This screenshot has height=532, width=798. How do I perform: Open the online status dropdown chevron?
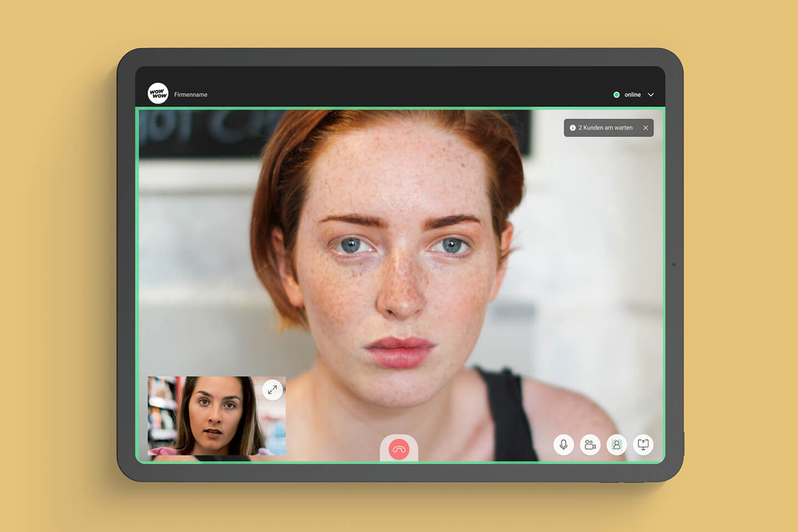pyautogui.click(x=651, y=95)
